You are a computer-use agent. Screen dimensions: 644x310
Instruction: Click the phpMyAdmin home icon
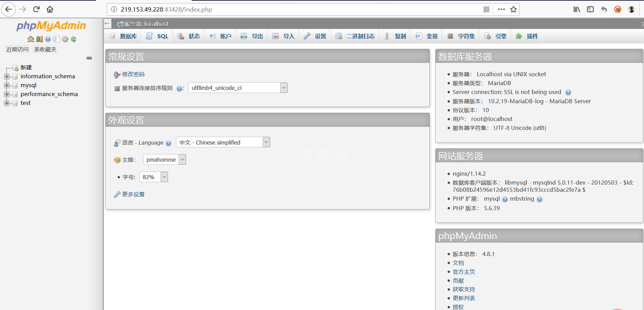pyautogui.click(x=31, y=39)
